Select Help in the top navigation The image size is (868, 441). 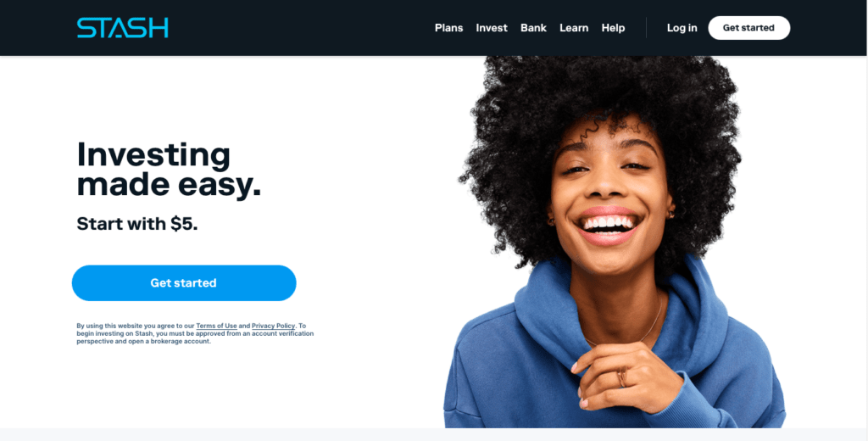(613, 28)
